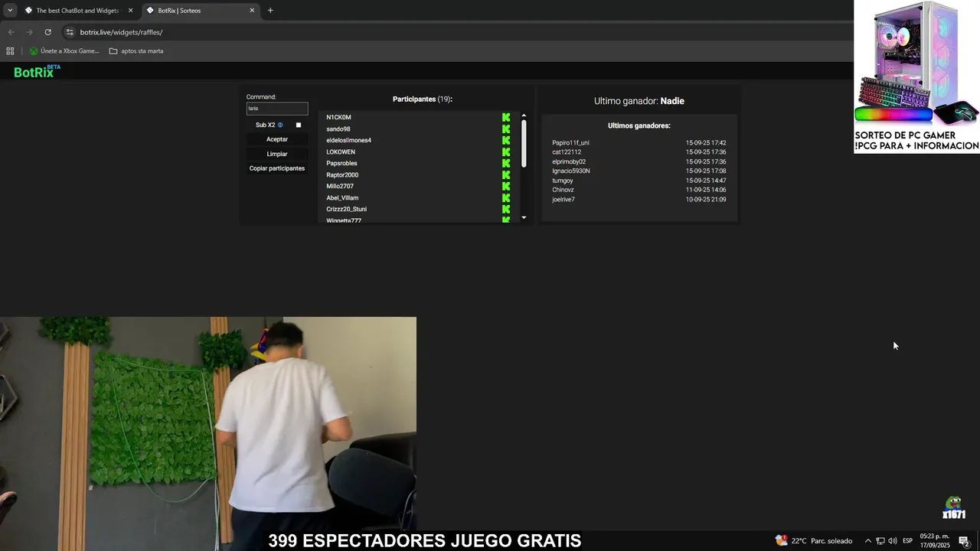The image size is (980, 551).
Task: Click the Kick icon beside LOKOWEN
Action: pos(506,152)
